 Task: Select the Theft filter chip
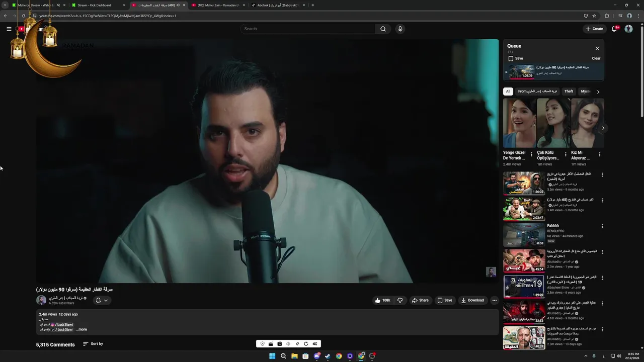click(569, 92)
